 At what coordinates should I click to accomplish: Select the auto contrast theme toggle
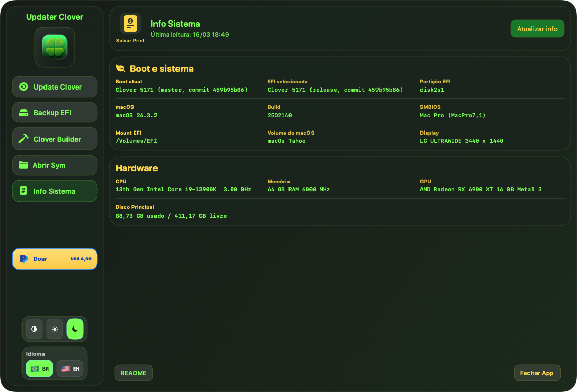click(x=34, y=329)
